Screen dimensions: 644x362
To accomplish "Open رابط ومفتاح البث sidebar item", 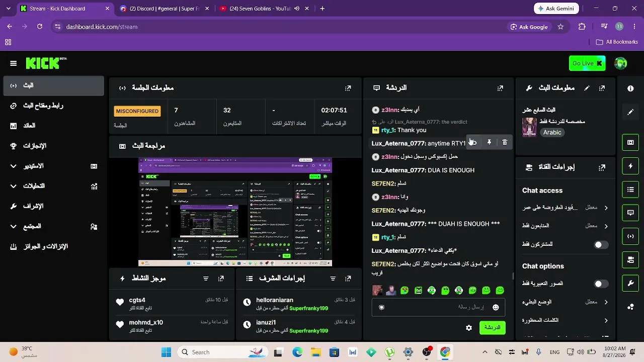I will (53, 106).
